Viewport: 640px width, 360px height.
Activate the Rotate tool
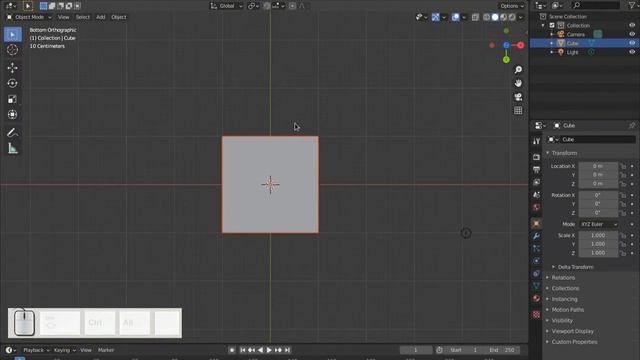tap(13, 83)
